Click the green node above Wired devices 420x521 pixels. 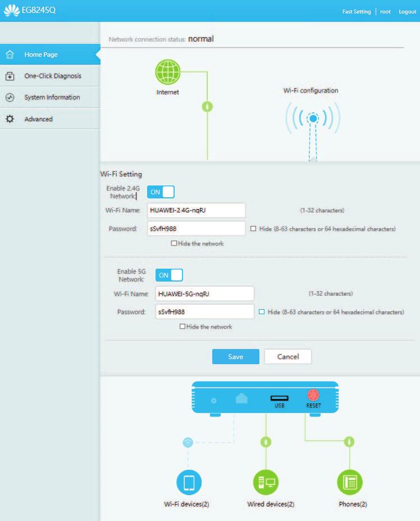(266, 442)
